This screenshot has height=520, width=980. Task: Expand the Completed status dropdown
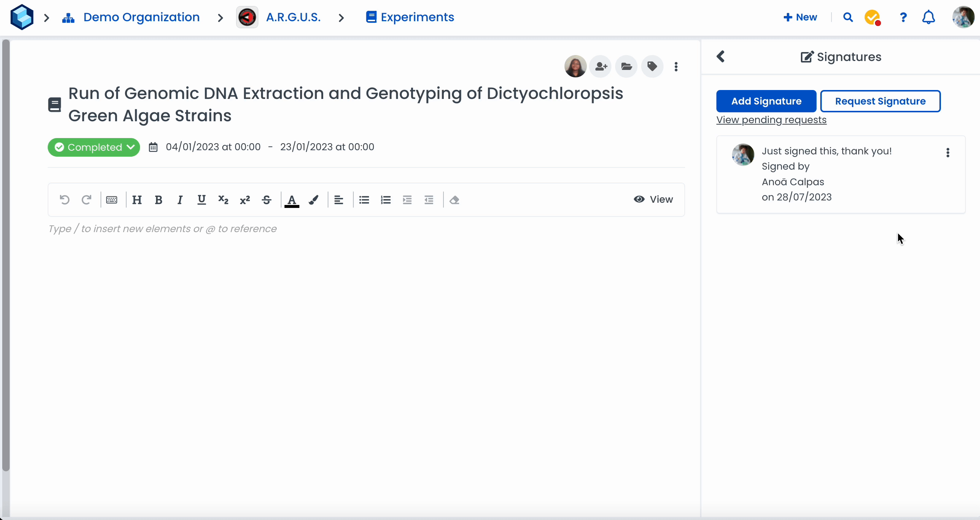[x=93, y=147]
